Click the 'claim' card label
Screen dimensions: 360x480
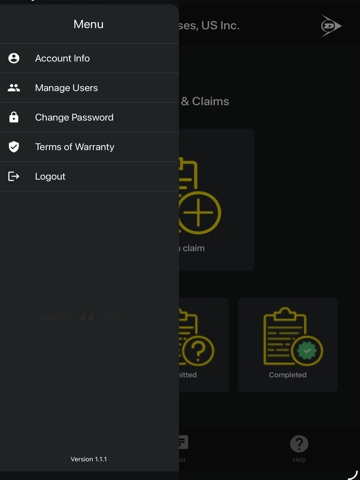[x=193, y=248]
